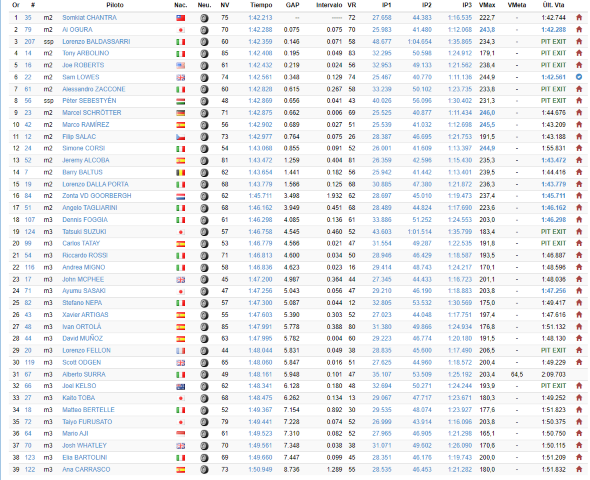Open rider John MCPHEE's link
590x480 pixels.
pyautogui.click(x=83, y=279)
